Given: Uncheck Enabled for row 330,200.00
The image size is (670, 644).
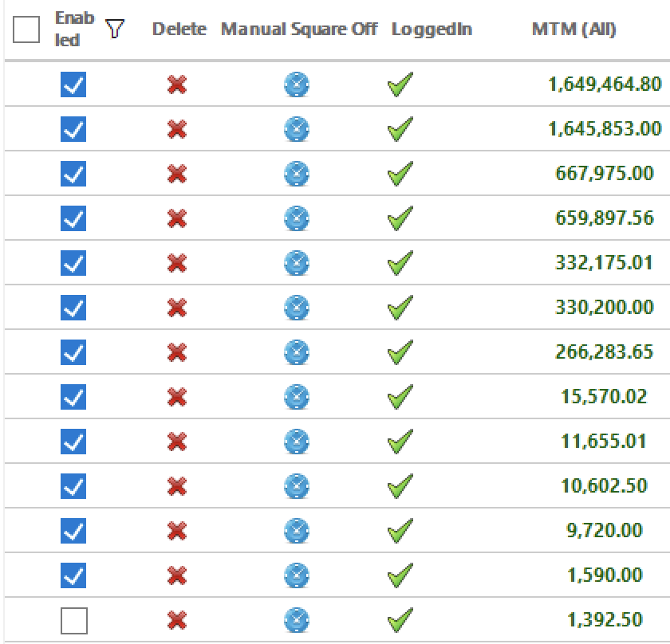Looking at the screenshot, I should click(x=73, y=308).
